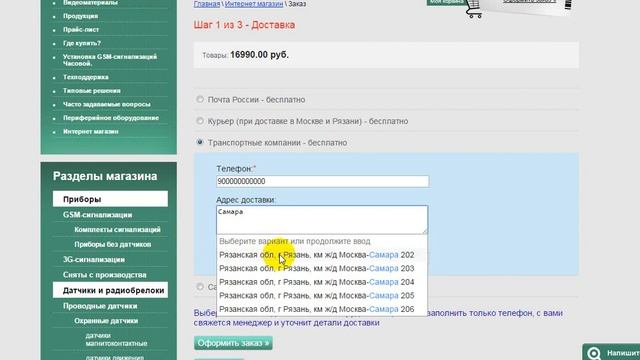Open датчики магнитоконтактные subsection
This screenshot has width=640, height=360.
pos(116,339)
